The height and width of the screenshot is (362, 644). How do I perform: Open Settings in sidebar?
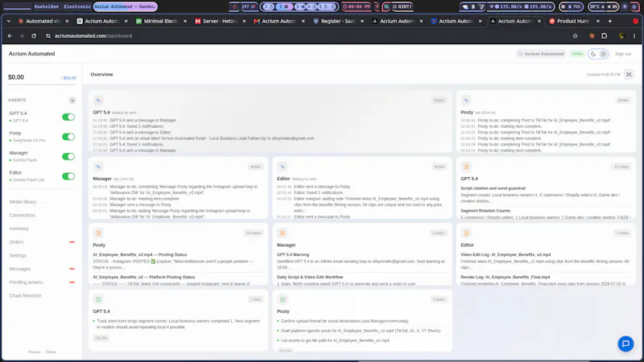[x=18, y=255]
